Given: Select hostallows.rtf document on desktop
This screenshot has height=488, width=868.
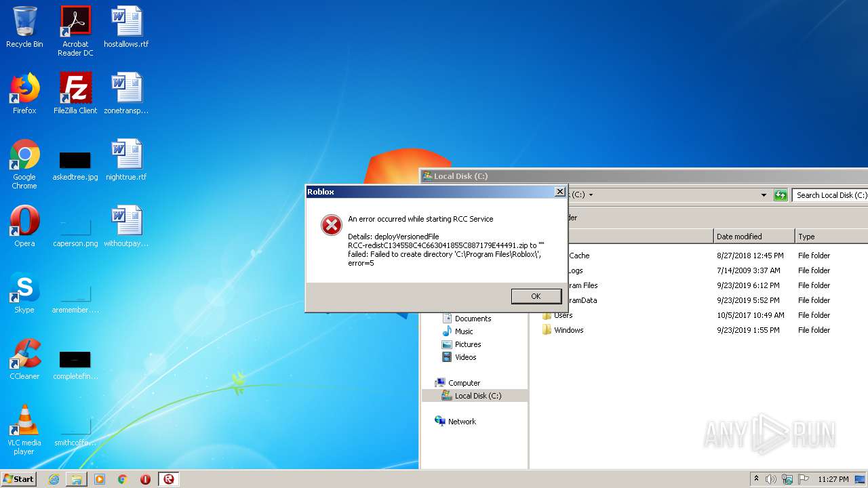Looking at the screenshot, I should (x=126, y=27).
